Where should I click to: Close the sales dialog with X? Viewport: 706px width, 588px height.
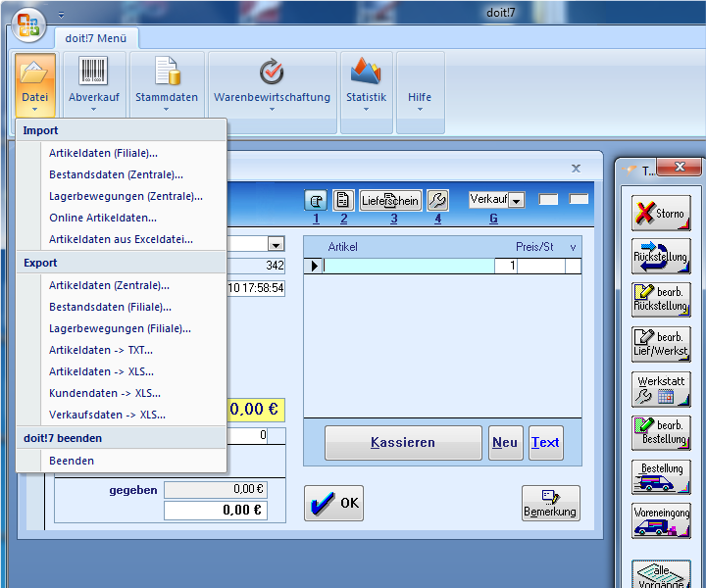click(x=576, y=169)
